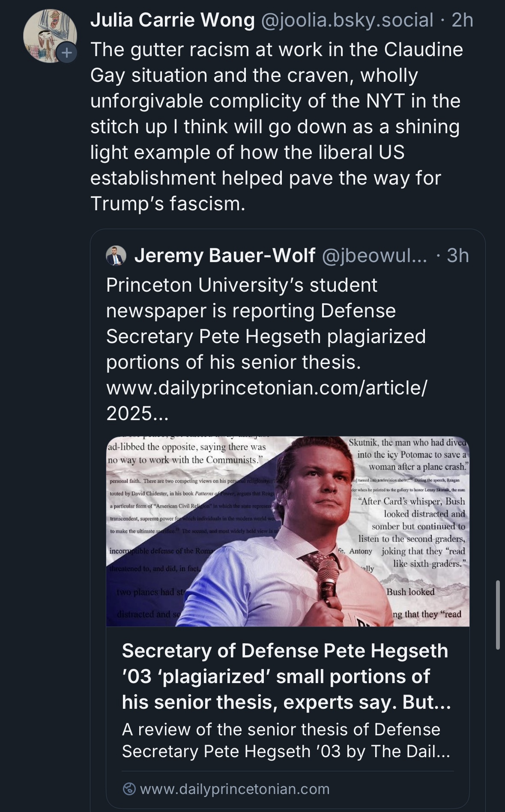505x812 pixels.
Task: Open Julia's post about Claudine Gay situation
Action: 276,126
